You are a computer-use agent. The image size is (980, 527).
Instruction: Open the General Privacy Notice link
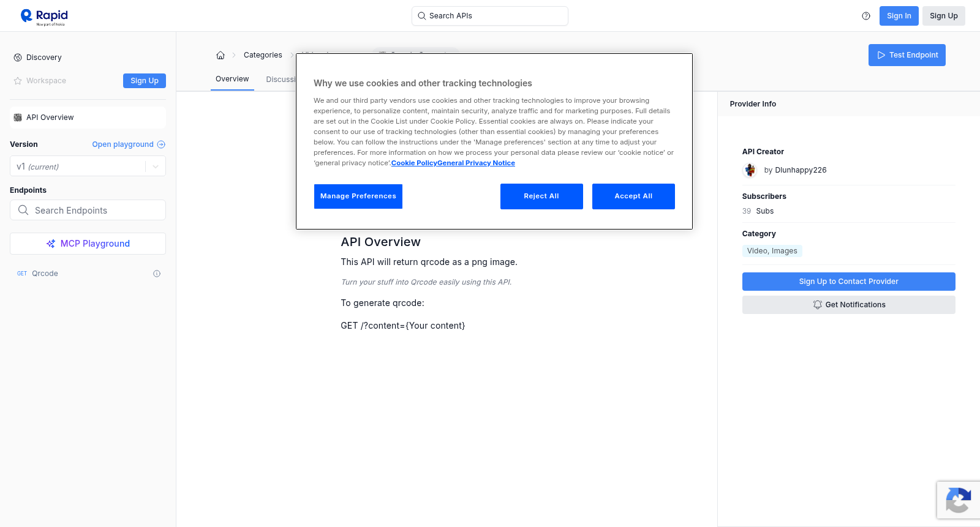(476, 163)
